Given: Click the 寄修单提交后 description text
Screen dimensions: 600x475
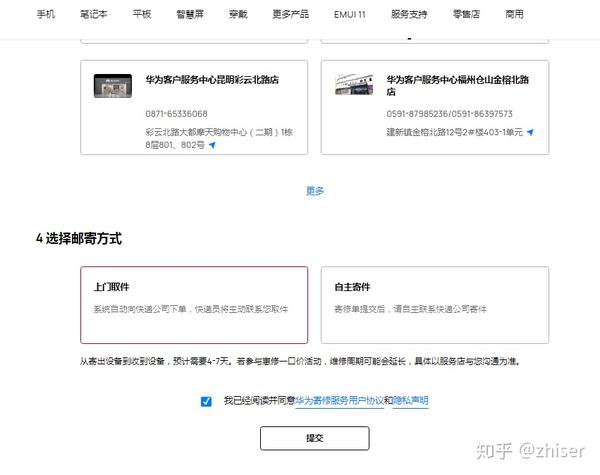Looking at the screenshot, I should [x=410, y=309].
